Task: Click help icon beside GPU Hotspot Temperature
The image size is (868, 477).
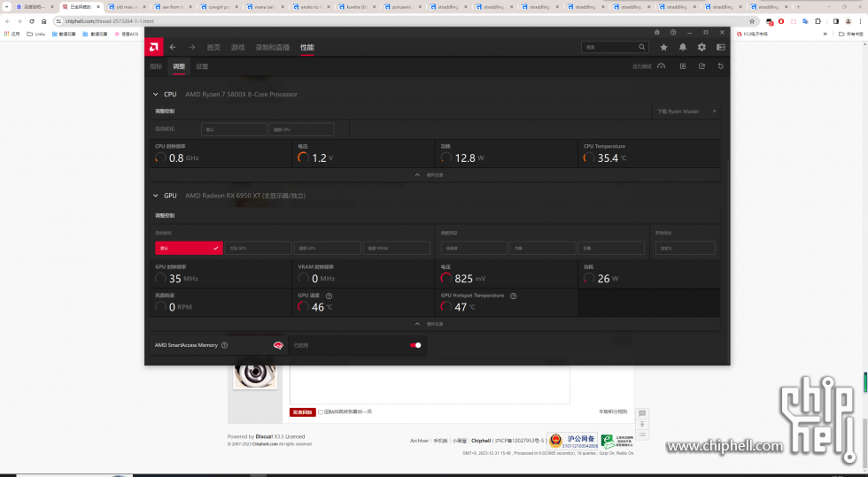Action: click(x=513, y=296)
